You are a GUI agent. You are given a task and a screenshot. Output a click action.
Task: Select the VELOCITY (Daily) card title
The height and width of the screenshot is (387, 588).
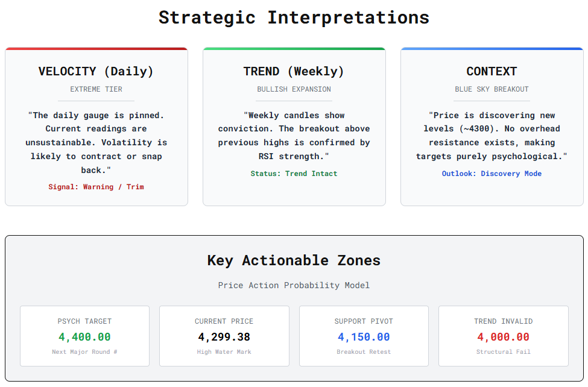tap(96, 71)
